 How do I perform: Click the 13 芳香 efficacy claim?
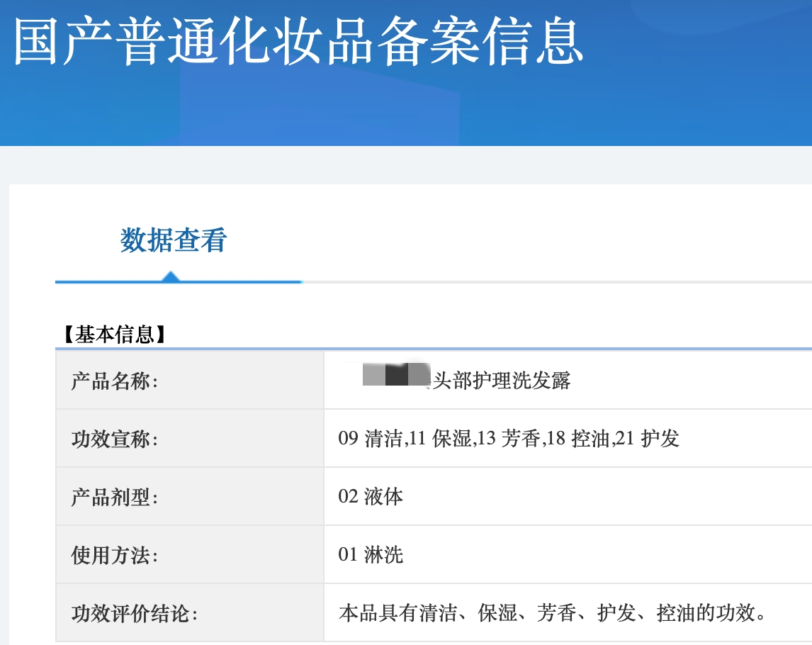click(509, 439)
